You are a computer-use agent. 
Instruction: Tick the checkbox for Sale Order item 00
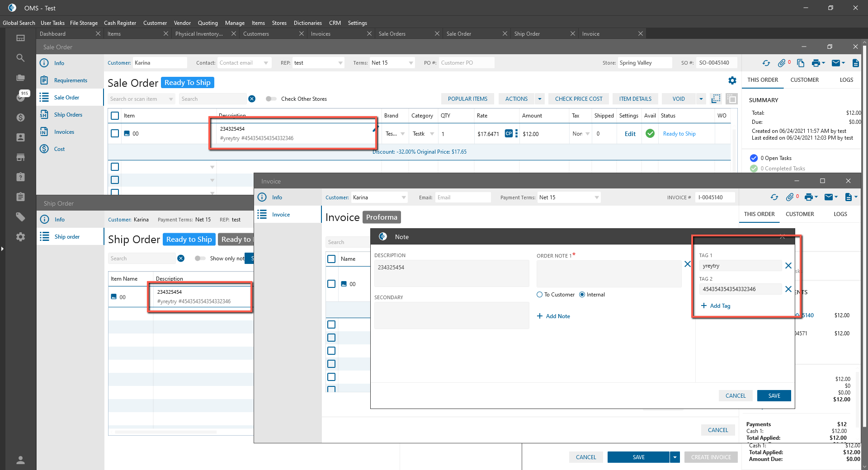click(x=115, y=133)
